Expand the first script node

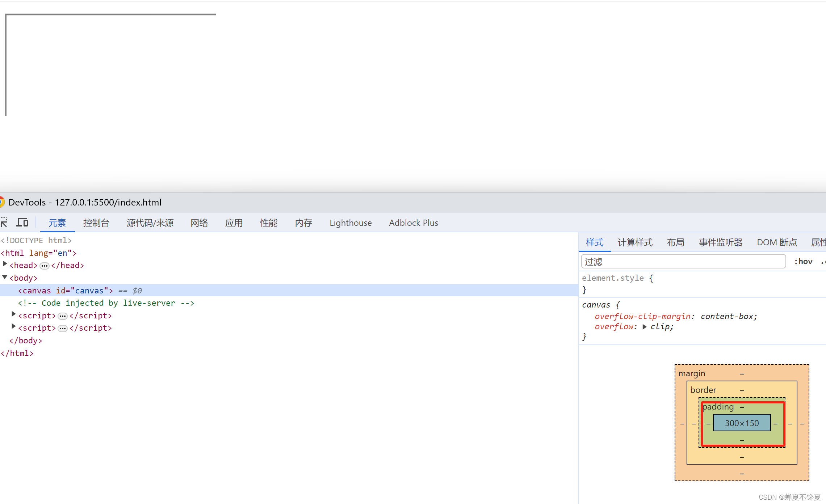click(13, 314)
